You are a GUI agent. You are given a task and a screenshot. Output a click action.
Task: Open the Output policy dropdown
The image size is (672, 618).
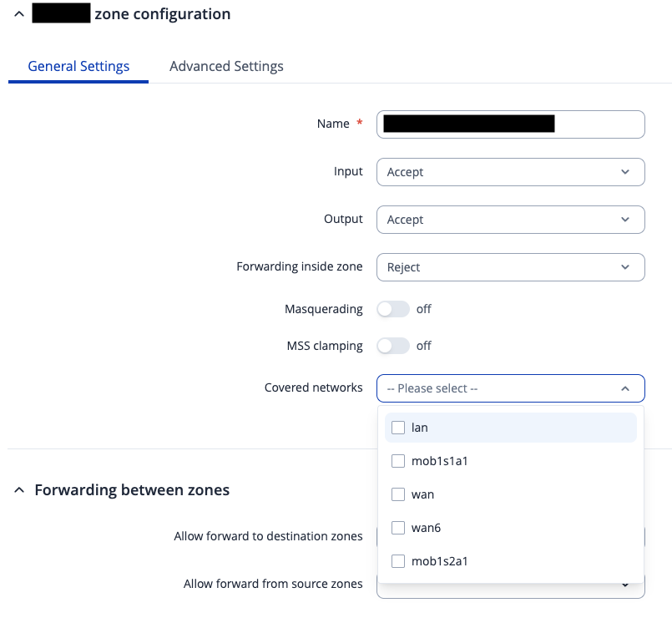click(510, 220)
